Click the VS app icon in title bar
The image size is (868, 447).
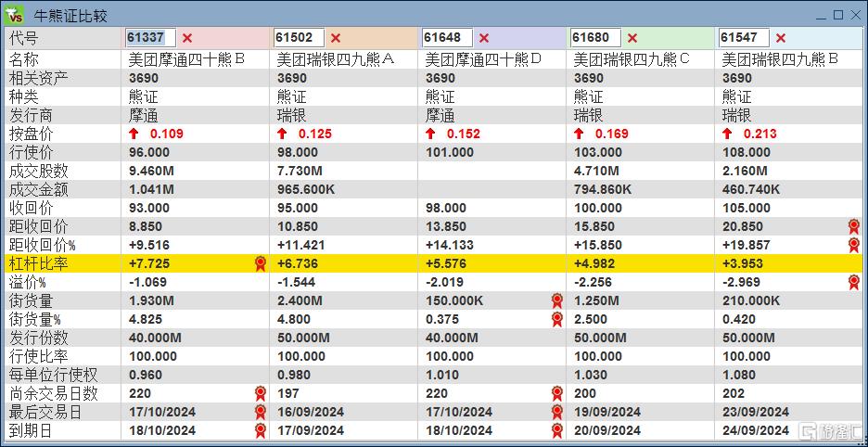click(x=14, y=14)
